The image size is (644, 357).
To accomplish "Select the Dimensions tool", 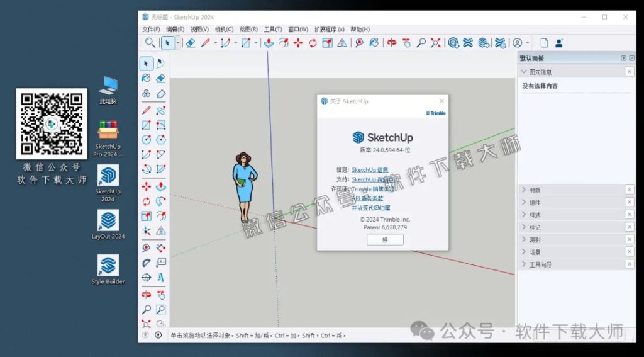I will pos(160,248).
